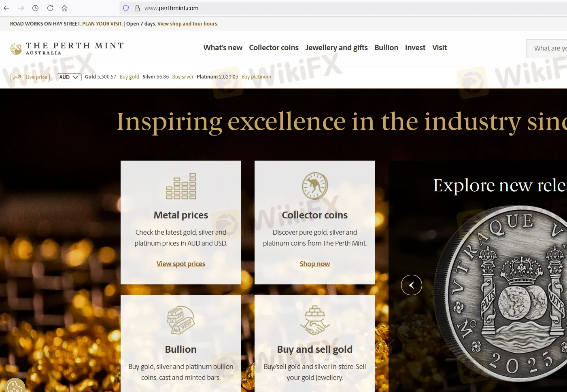Screen dimensions: 567x392
Task: Click the tracking protection shield icon
Action: 125,8
